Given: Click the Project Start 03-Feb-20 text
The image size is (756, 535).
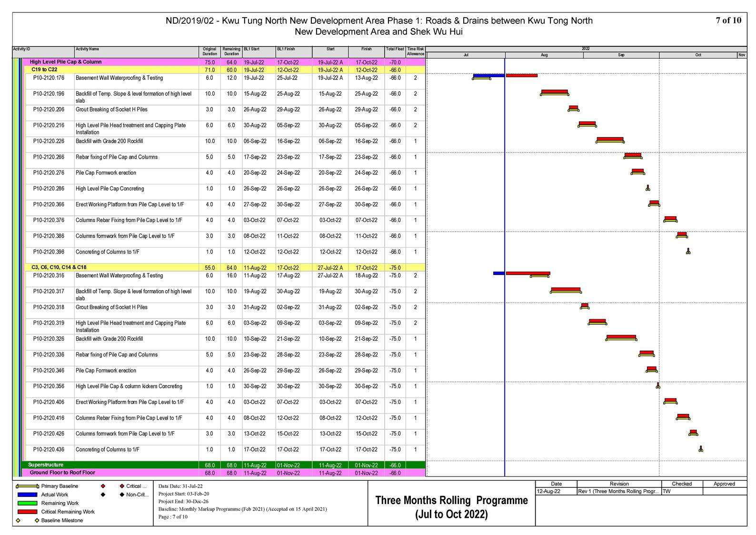Looking at the screenshot, I should coord(184,494).
